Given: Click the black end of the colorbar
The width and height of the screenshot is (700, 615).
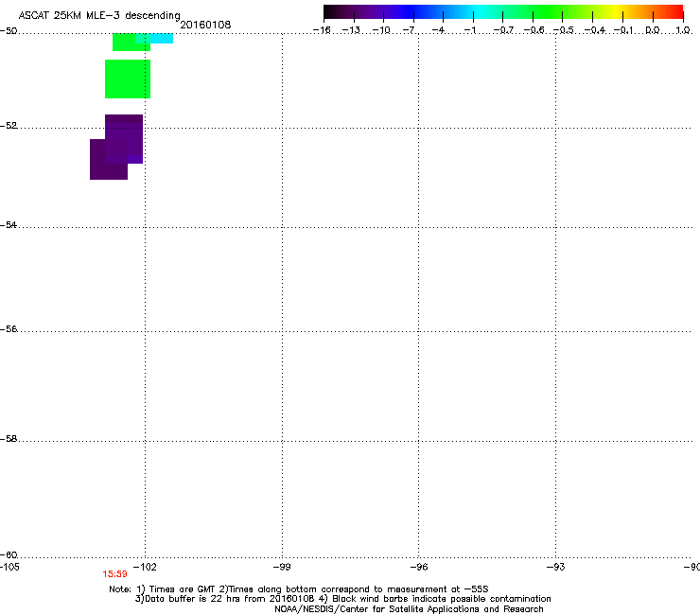Looking at the screenshot, I should pyautogui.click(x=329, y=12).
